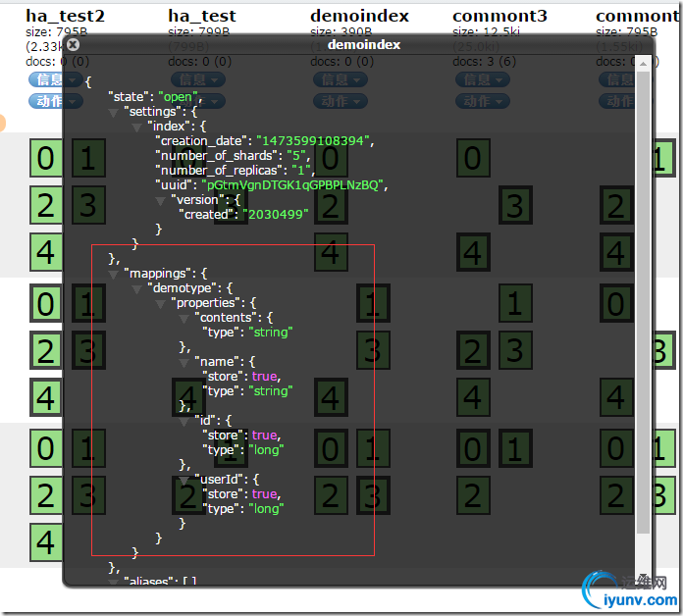Image resolution: width=683 pixels, height=616 pixels.
Task: Open 动作 dropdown under commont3 index
Action: [483, 101]
